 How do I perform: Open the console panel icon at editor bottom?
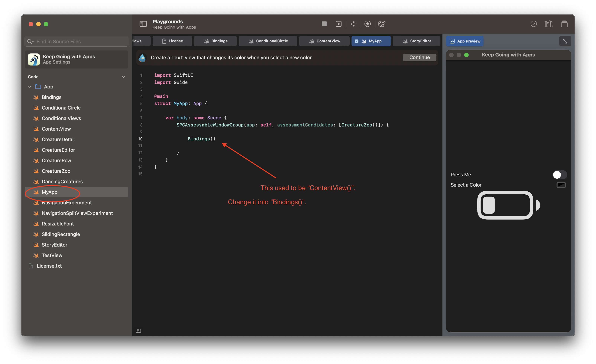[x=138, y=330]
